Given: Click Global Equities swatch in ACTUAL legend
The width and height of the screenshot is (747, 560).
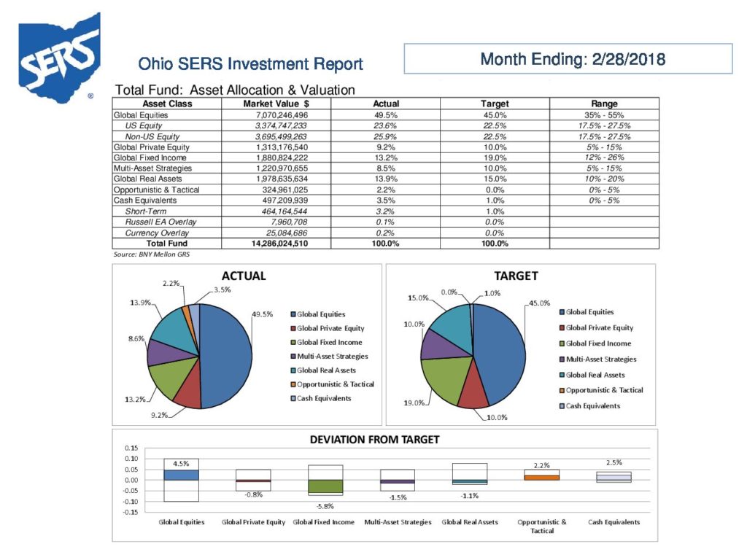Looking at the screenshot, I should click(x=293, y=314).
